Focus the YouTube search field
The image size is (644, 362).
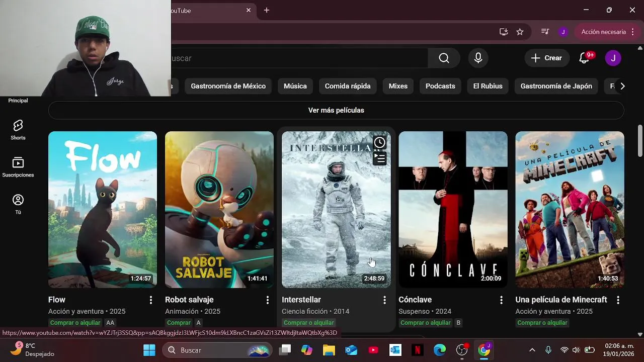pos(299,58)
